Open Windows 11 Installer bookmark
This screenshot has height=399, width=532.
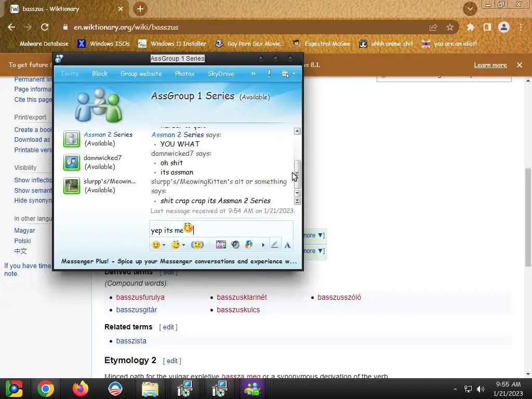tap(172, 44)
